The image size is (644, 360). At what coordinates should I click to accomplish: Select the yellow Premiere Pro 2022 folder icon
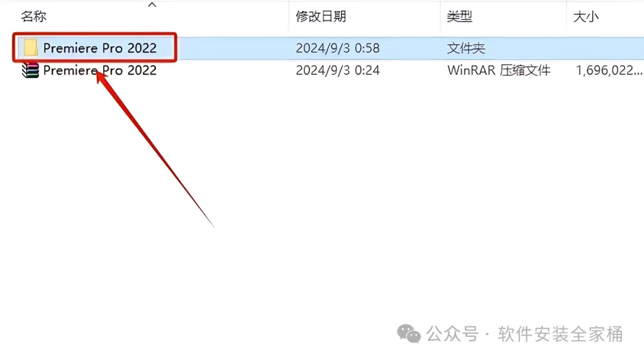tap(30, 48)
